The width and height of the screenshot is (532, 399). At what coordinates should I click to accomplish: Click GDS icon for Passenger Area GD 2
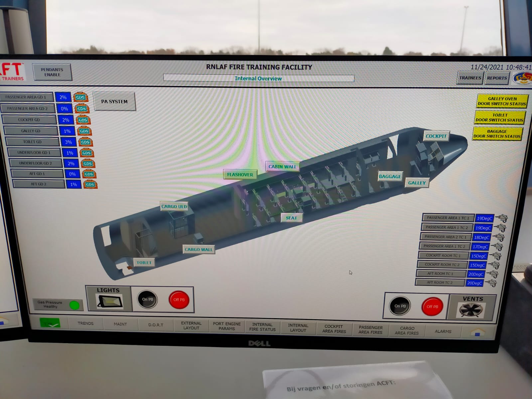click(82, 108)
